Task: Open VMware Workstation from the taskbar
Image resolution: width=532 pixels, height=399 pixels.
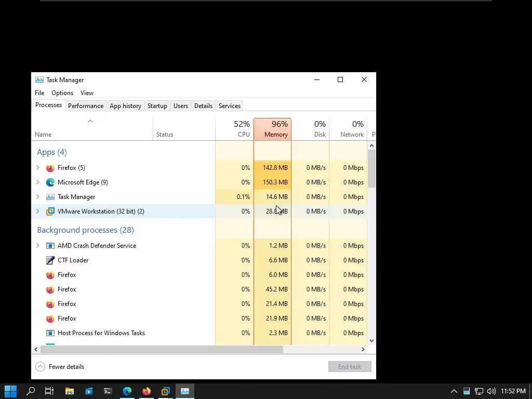Action: point(166,391)
